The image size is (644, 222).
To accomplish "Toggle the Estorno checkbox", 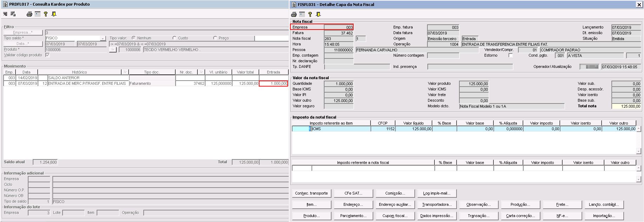I will point(511,56).
